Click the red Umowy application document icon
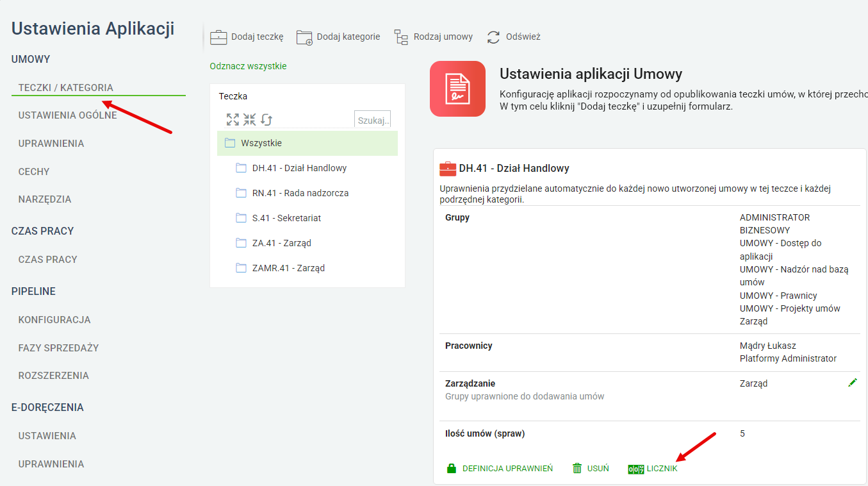This screenshot has width=868, height=486. tap(457, 88)
